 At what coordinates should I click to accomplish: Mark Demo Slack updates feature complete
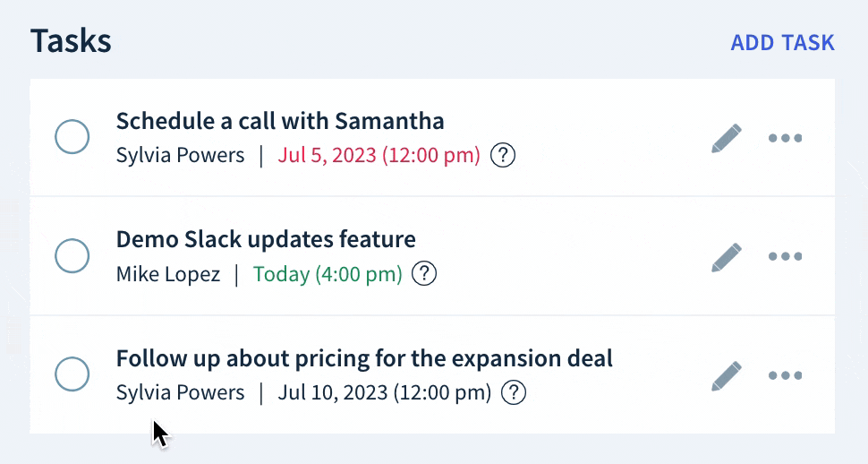click(x=72, y=255)
